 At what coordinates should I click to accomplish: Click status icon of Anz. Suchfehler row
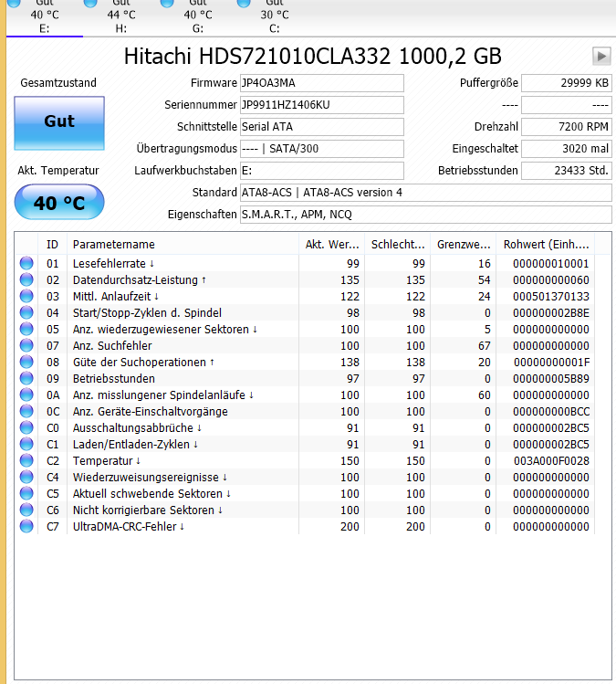pos(26,345)
